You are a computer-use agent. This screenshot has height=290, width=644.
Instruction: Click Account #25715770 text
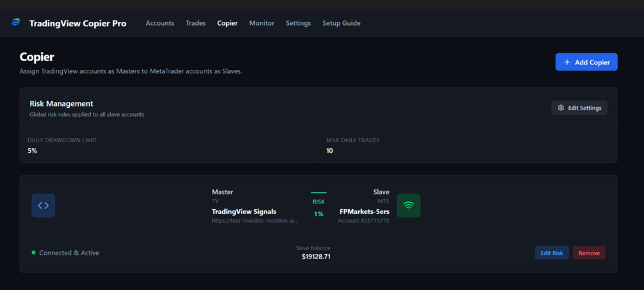tap(363, 221)
